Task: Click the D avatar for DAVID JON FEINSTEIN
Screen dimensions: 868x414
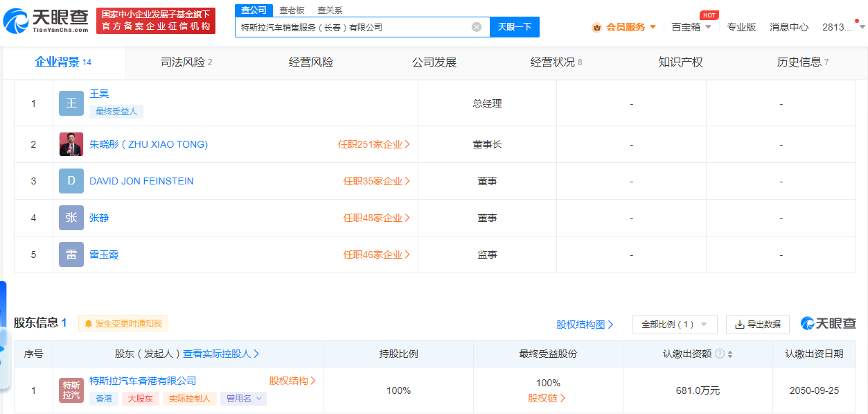Action: [x=71, y=181]
